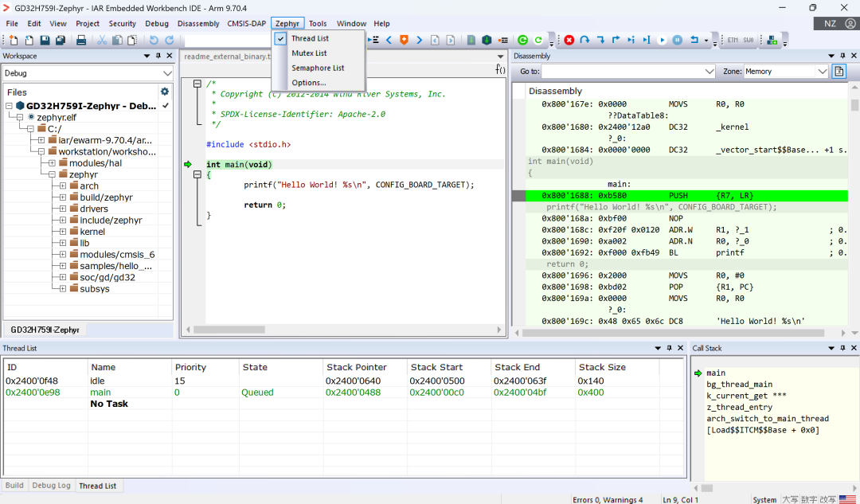Open the Reset icon dropdown arrow
Image resolution: width=860 pixels, height=504 pixels.
coord(706,41)
